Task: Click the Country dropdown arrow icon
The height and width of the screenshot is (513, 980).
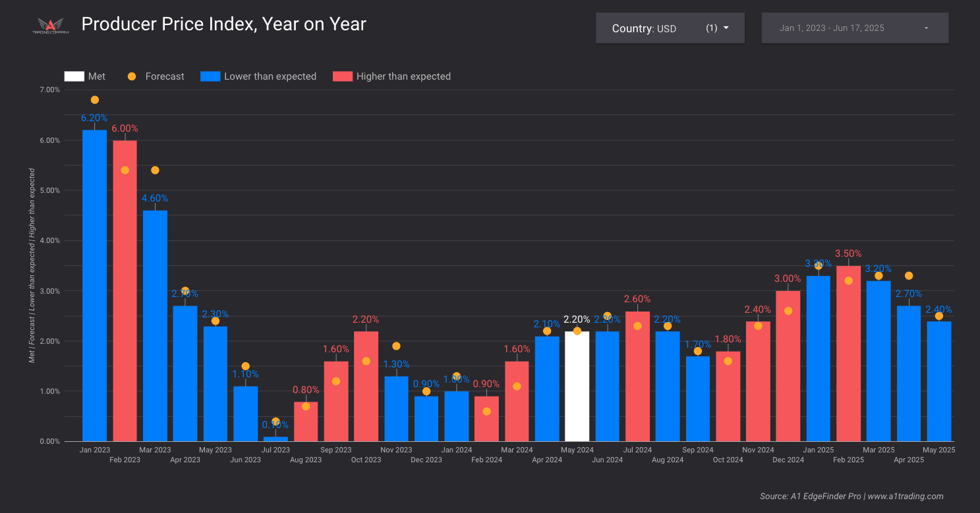Action: pos(726,28)
